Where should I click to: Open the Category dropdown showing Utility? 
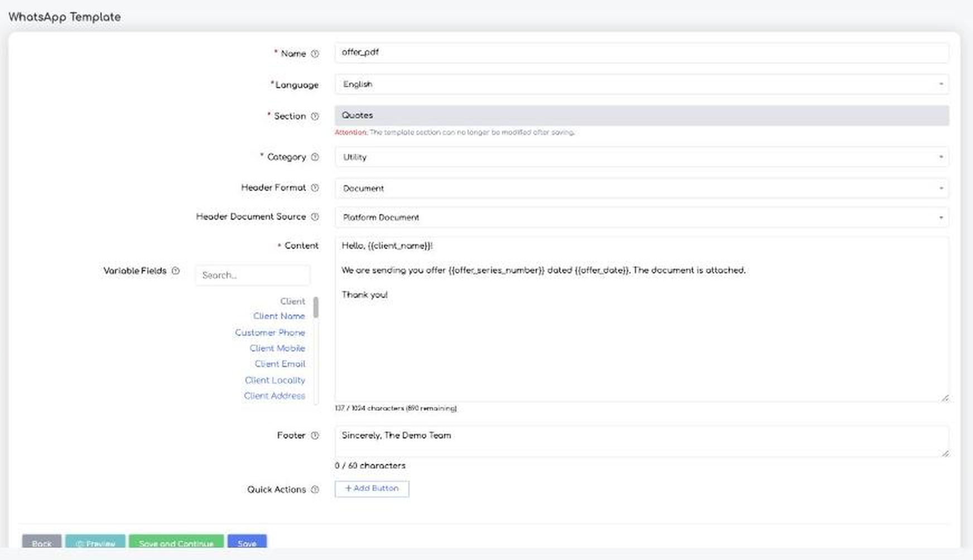tap(642, 157)
